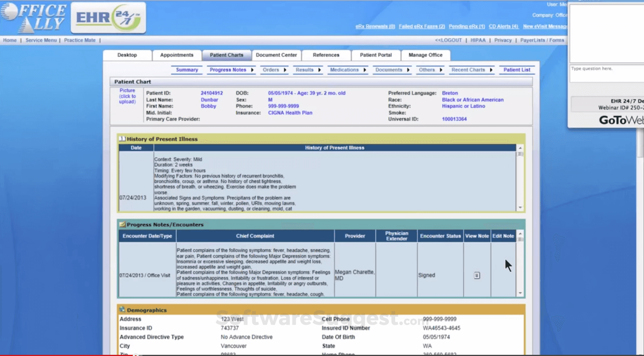Viewport: 644px width, 356px height.
Task: Click the Office Ally logo
Action: pyautogui.click(x=33, y=18)
